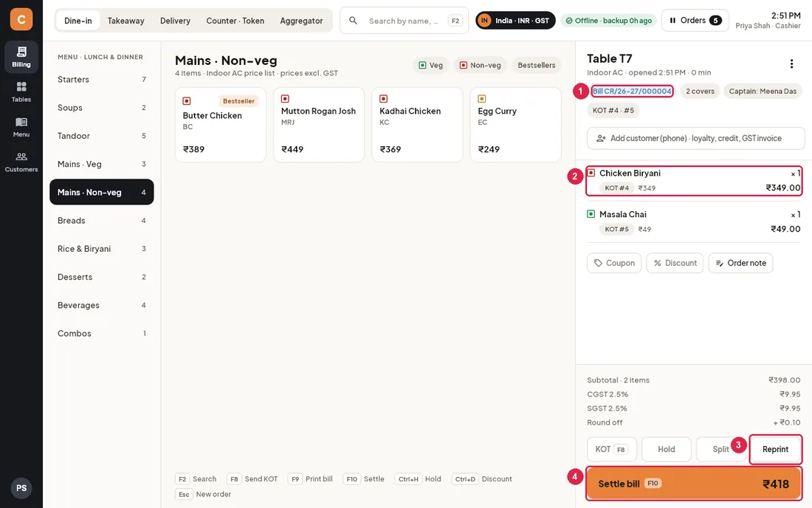
Task: Switch to the Counter · Token tab
Action: tap(235, 21)
